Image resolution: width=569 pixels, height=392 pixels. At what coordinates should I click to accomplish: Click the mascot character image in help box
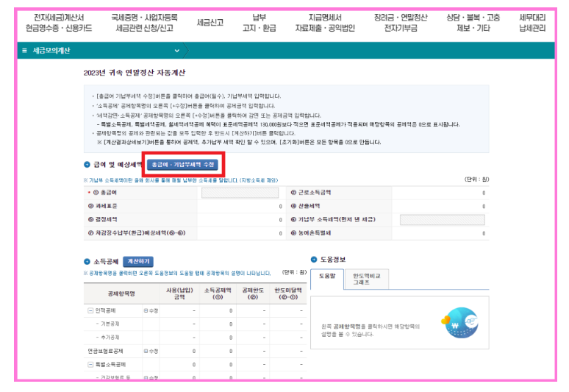coord(460,323)
